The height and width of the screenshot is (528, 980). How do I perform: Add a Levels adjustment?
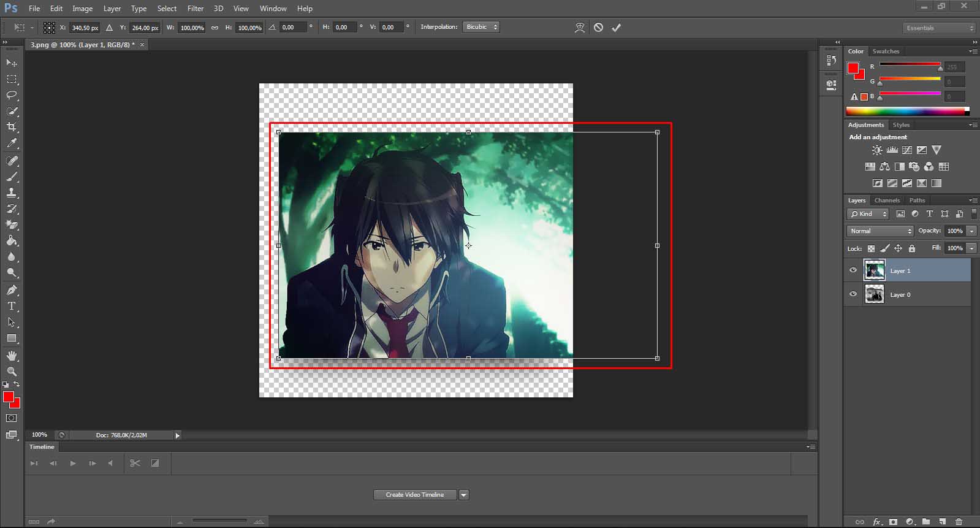[892, 150]
